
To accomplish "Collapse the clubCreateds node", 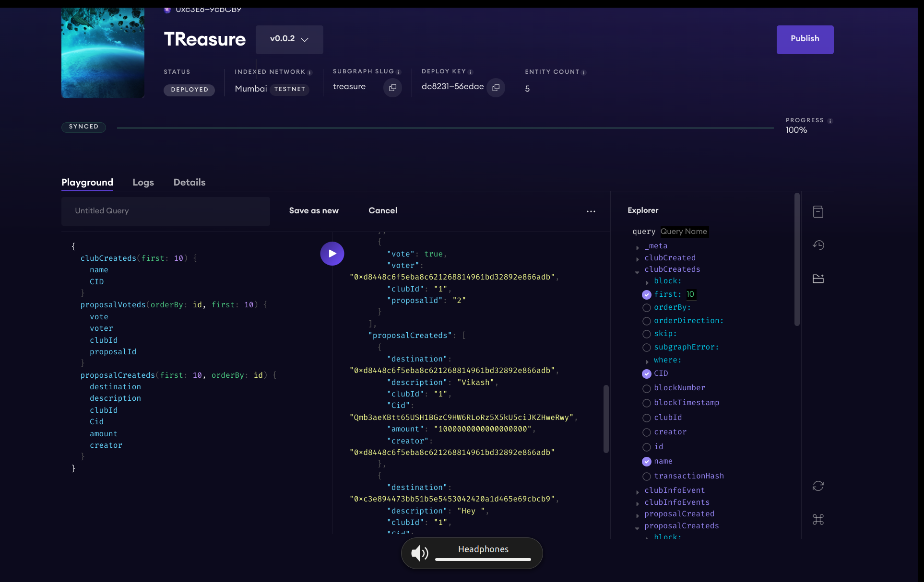I will click(638, 272).
